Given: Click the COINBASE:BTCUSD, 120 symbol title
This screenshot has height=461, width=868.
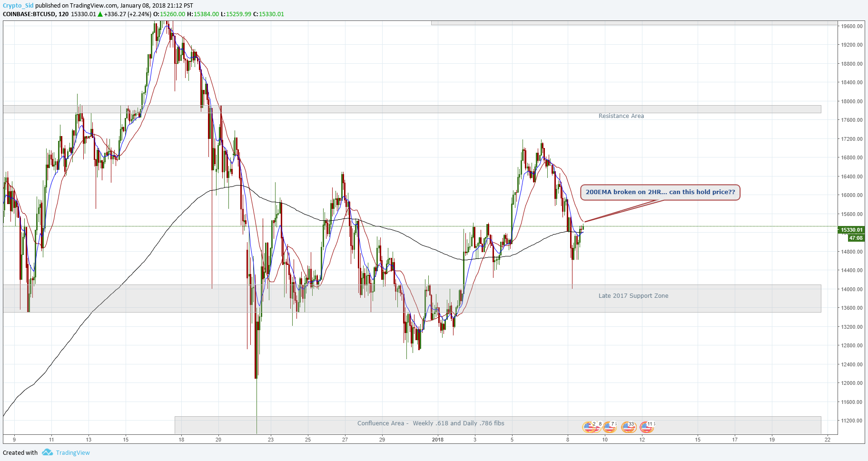Looking at the screenshot, I should (36, 14).
